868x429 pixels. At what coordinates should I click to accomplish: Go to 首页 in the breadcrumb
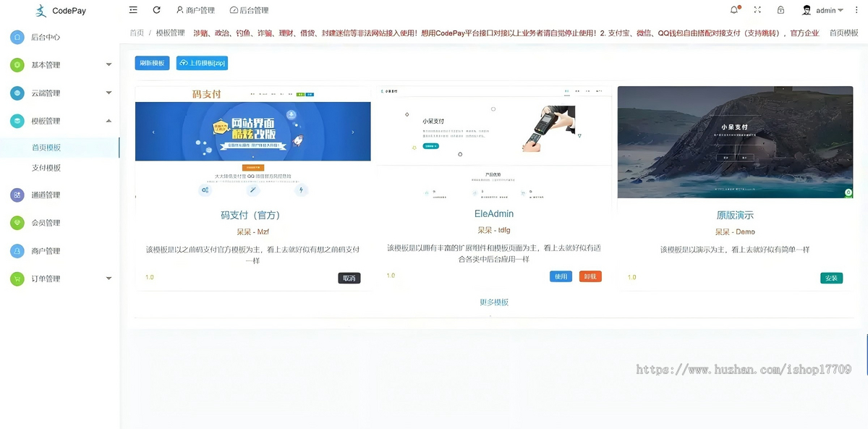pyautogui.click(x=137, y=33)
